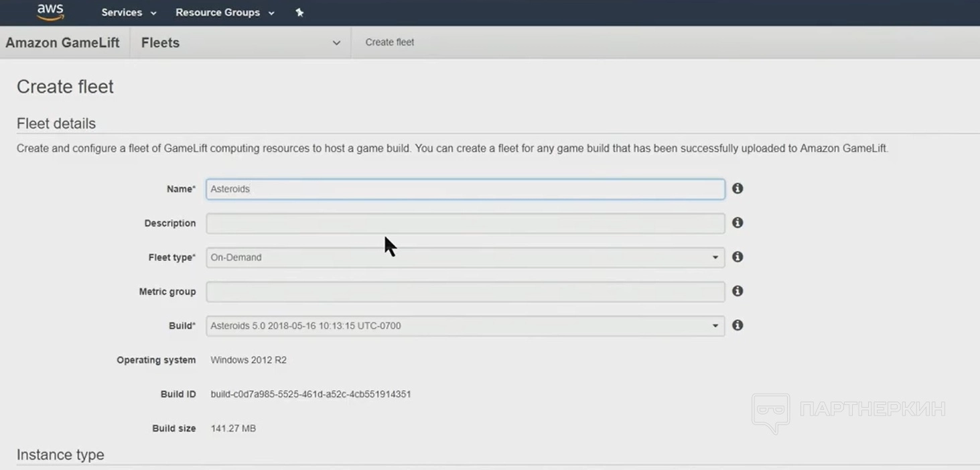This screenshot has height=470, width=980.
Task: Show info for the Metric group field
Action: coord(738,291)
